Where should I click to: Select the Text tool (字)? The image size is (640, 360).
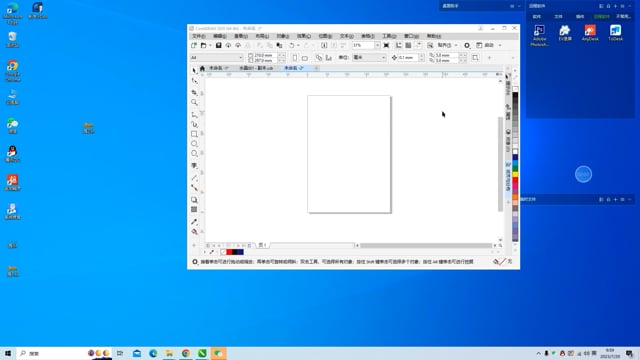point(194,165)
